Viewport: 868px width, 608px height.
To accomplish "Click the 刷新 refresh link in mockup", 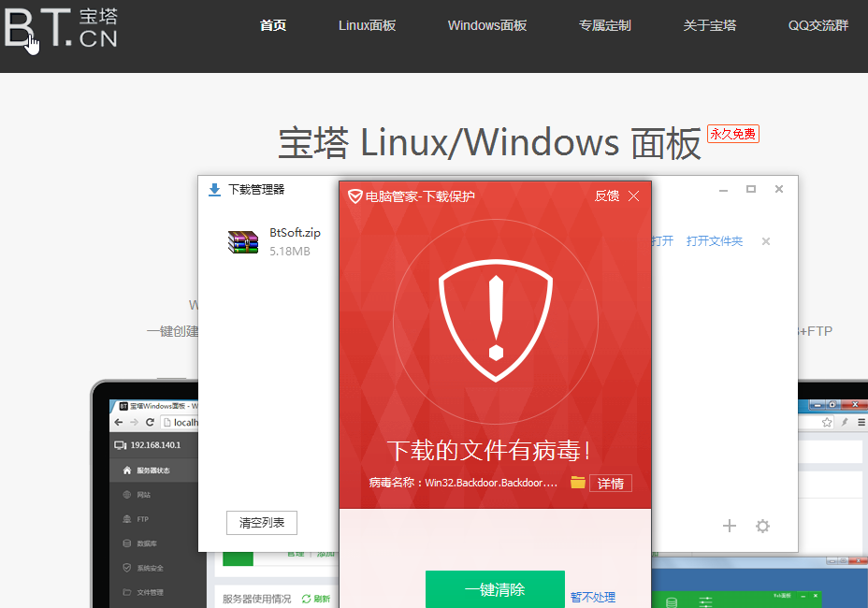I will (x=316, y=599).
